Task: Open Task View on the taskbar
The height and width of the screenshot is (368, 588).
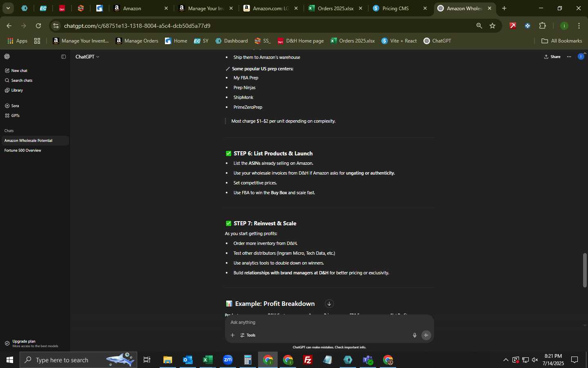Action: (x=147, y=360)
